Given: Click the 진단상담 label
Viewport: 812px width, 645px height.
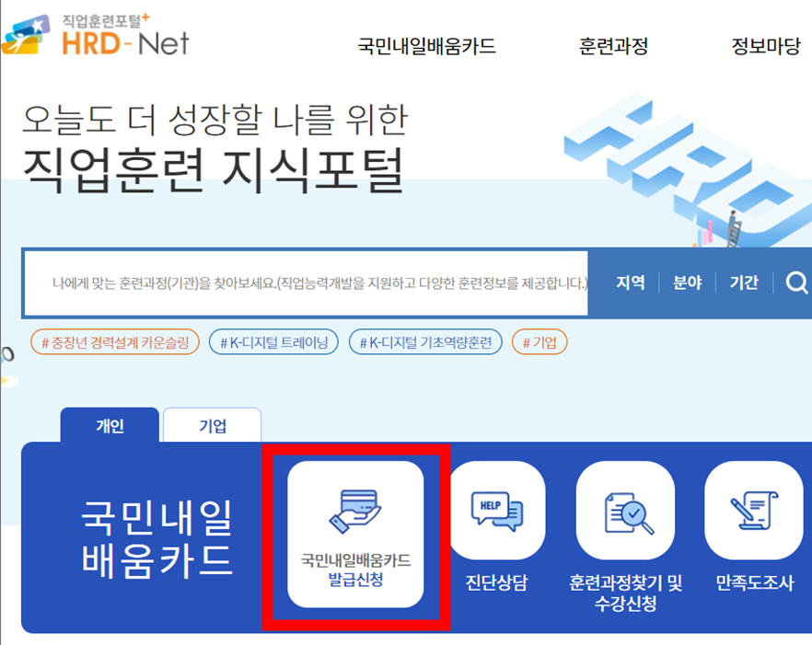Looking at the screenshot, I should (496, 582).
